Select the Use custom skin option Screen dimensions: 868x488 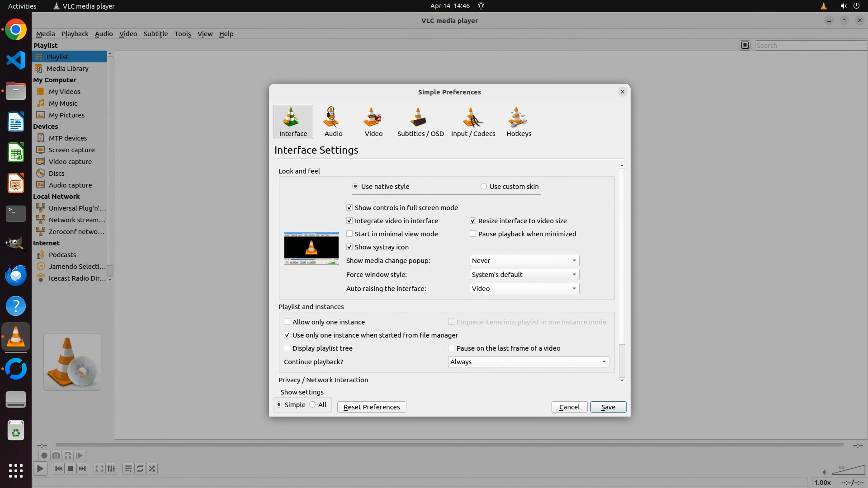(484, 187)
